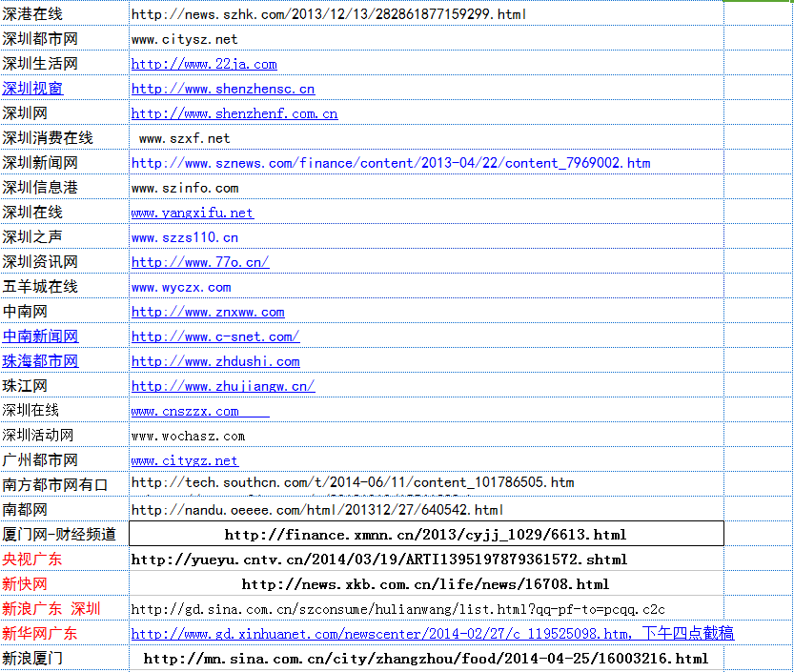This screenshot has height=672, width=794.
Task: Open the www.yangxifu.net link
Action: pyautogui.click(x=193, y=214)
